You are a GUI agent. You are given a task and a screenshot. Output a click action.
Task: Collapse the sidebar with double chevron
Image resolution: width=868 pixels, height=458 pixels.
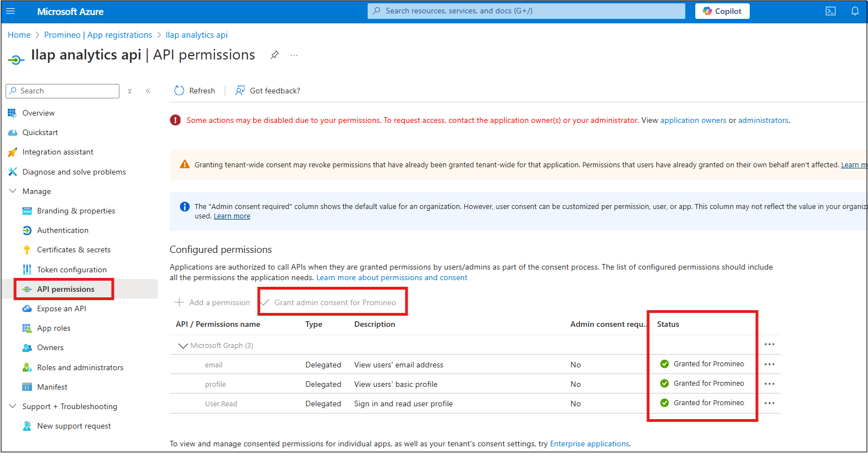tap(148, 91)
